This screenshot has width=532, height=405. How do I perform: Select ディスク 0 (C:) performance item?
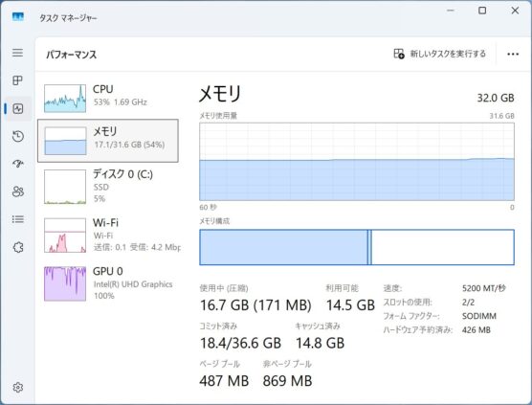(108, 187)
